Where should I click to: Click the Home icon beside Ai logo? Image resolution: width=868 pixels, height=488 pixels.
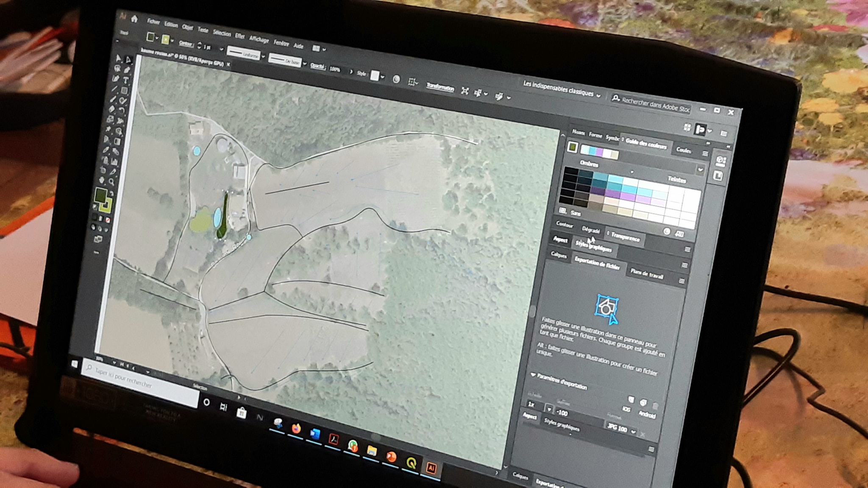[x=135, y=19]
